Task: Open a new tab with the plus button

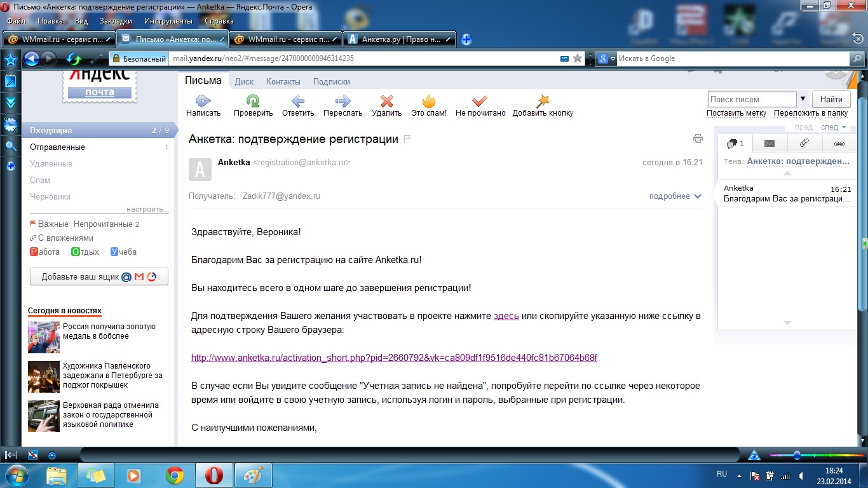Action: pos(466,39)
